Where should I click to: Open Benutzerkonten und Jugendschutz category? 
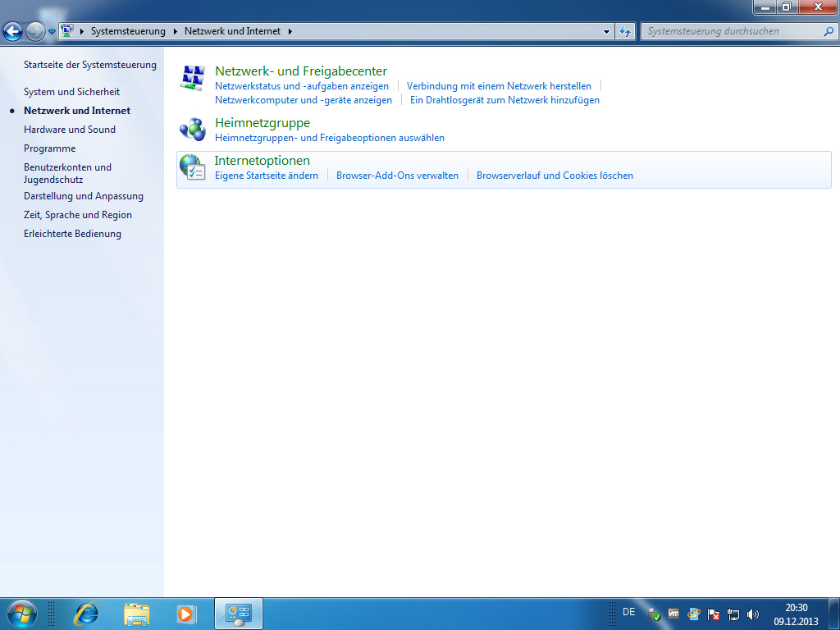pos(67,173)
